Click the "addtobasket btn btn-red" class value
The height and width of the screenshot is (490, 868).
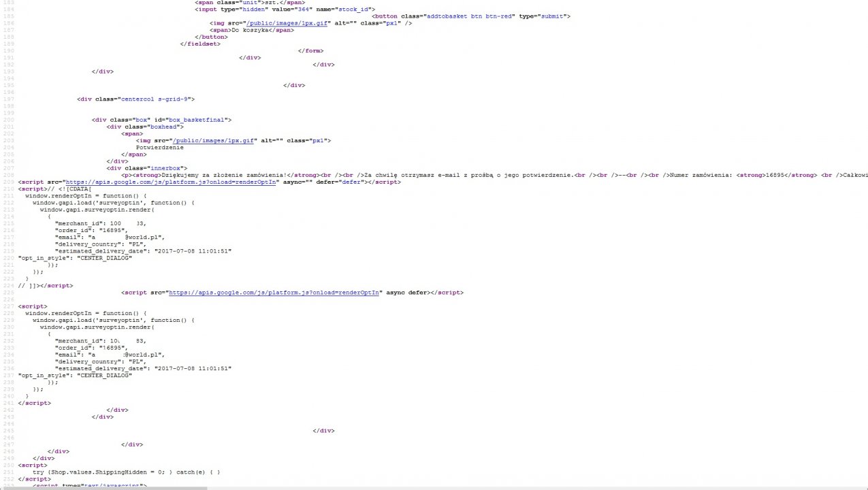tap(470, 16)
